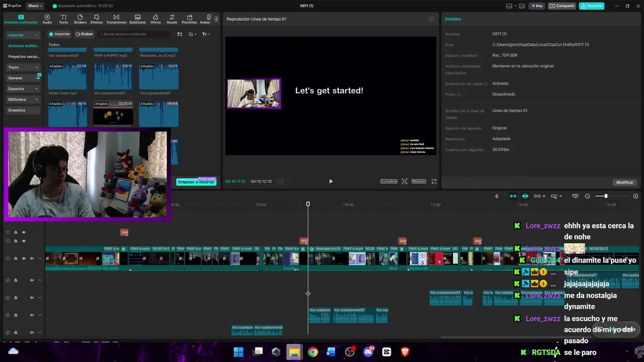
Task: Open the CapCut help icon in Detalles Proxy row
Action: coord(459,95)
